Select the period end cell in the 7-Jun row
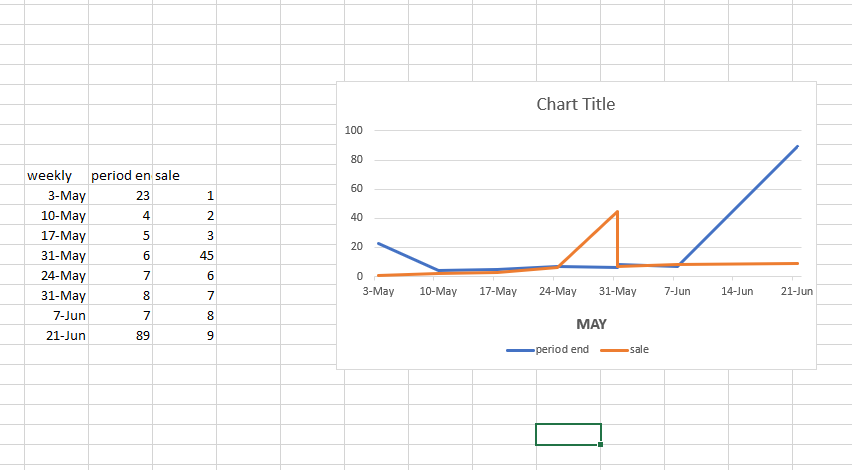 [x=121, y=315]
